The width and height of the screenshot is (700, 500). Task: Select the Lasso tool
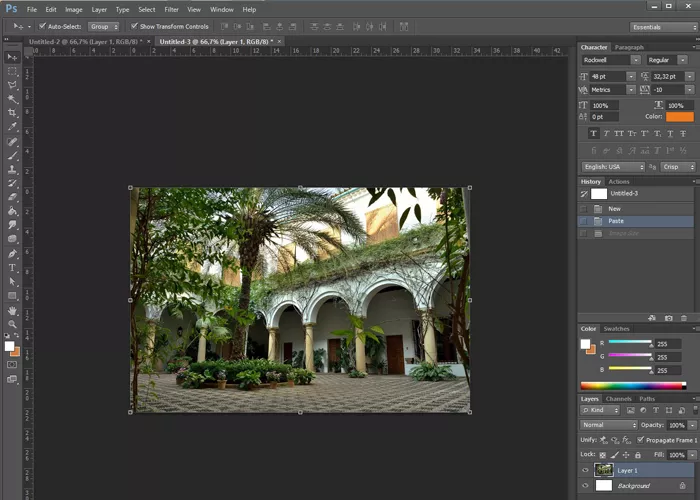click(12, 85)
